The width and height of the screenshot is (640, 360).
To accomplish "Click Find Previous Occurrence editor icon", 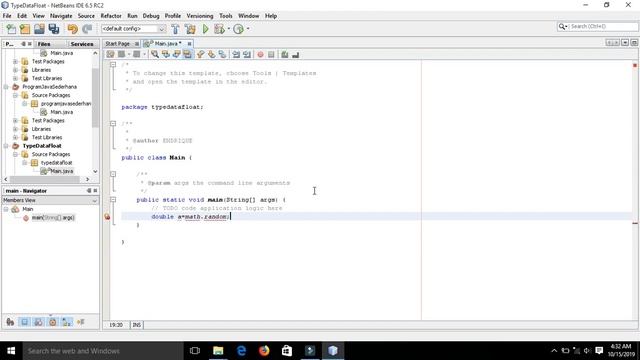I will pos(166,54).
